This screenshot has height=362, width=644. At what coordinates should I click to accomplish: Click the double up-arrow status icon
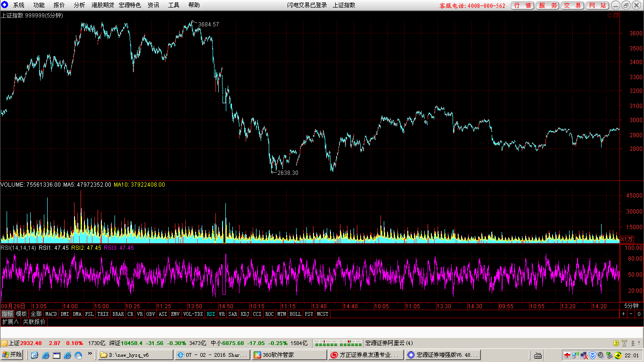click(632, 343)
